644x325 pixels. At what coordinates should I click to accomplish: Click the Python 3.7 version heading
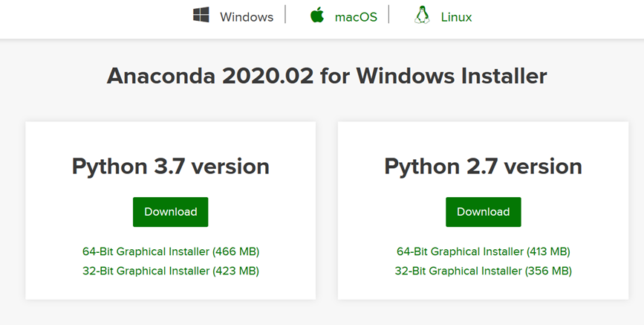(171, 166)
